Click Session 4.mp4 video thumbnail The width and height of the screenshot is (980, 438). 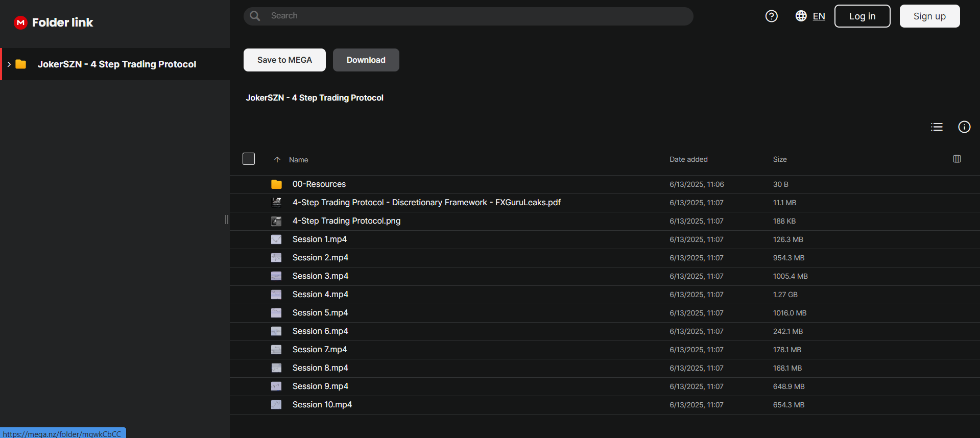[x=276, y=295]
